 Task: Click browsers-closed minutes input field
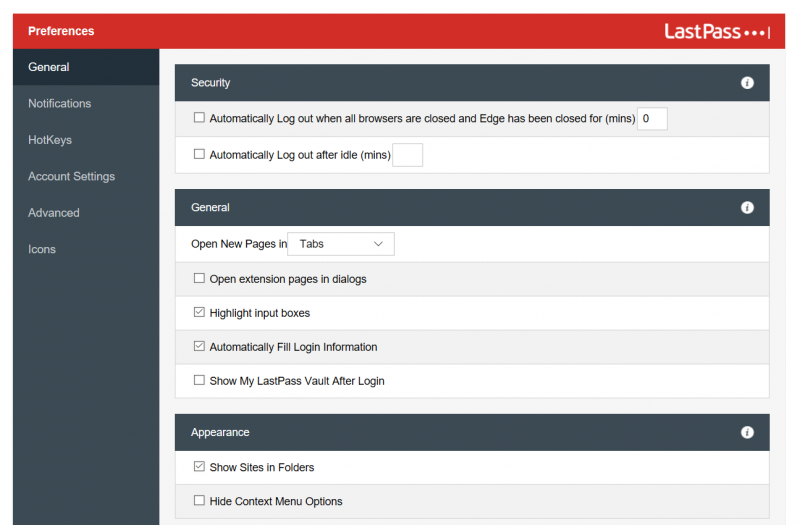tap(652, 119)
